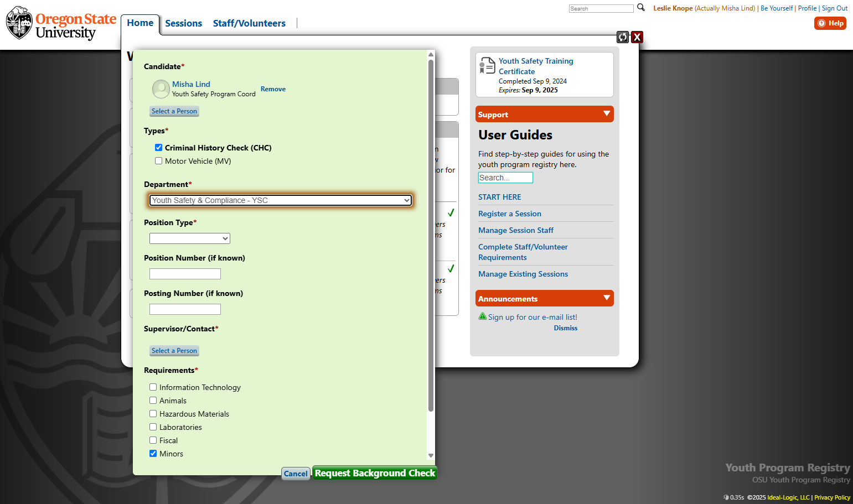
Task: Select the Laboratories requirement checkbox
Action: pos(153,427)
